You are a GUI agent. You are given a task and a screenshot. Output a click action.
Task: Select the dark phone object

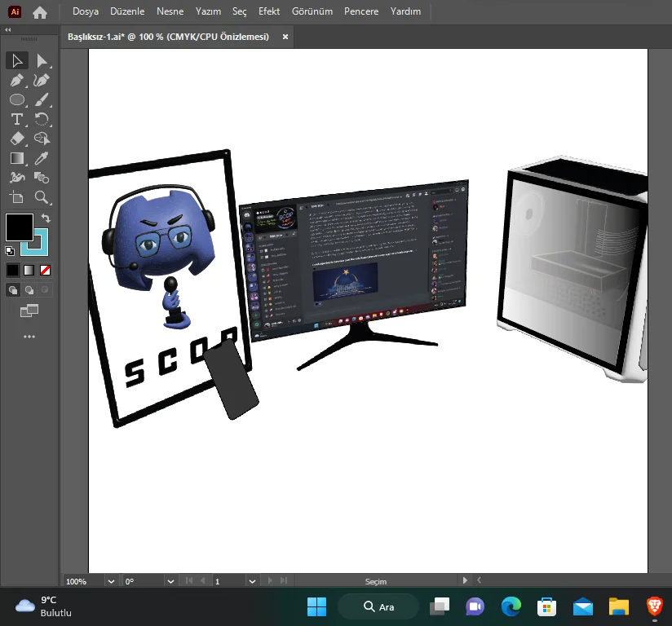tap(232, 379)
